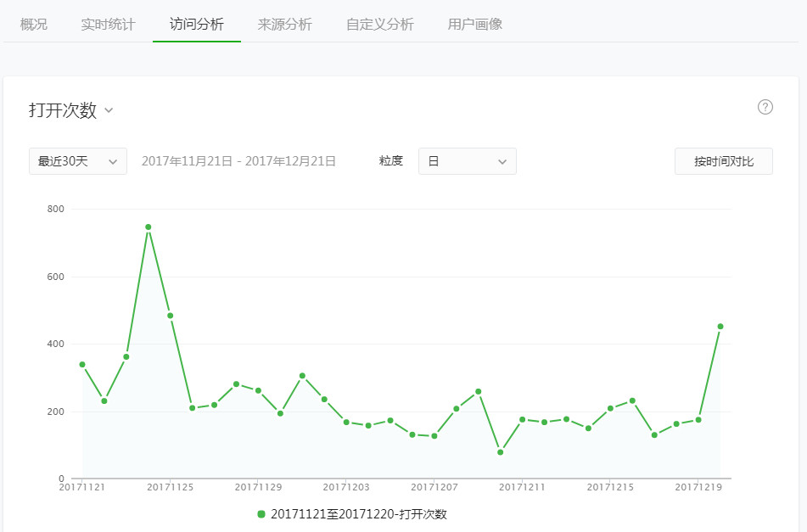The image size is (807, 532).
Task: Open the help question mark icon
Action: pyautogui.click(x=765, y=107)
